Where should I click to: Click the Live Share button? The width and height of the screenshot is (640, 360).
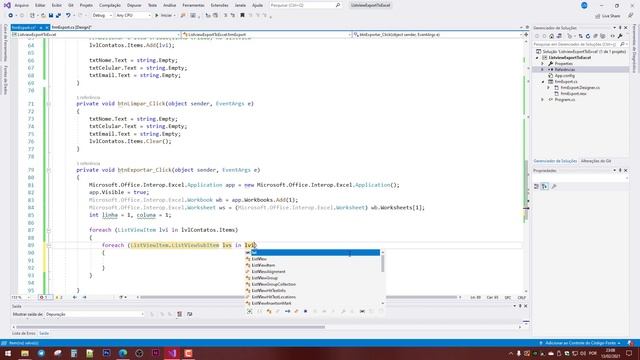point(608,16)
